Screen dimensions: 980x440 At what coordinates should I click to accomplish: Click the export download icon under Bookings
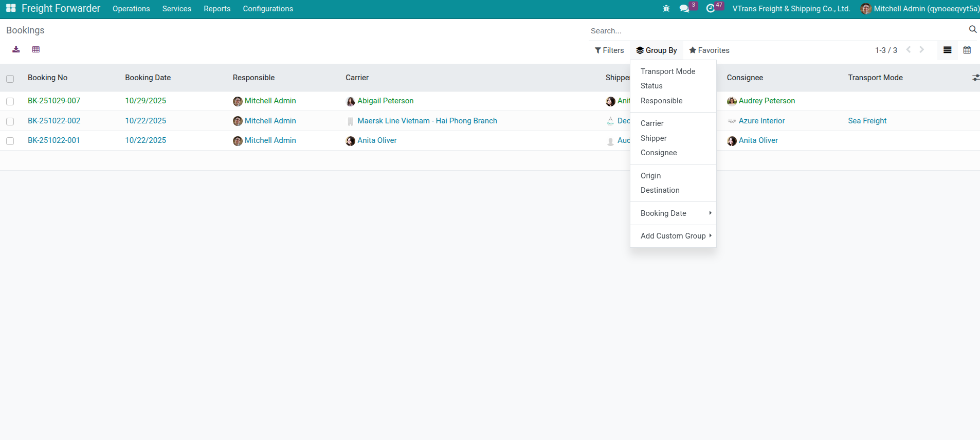16,49
